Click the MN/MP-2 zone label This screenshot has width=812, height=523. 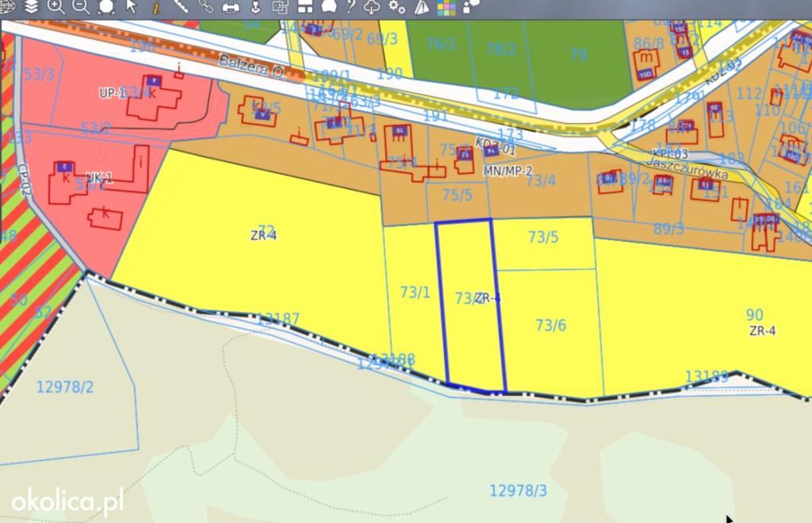click(507, 171)
